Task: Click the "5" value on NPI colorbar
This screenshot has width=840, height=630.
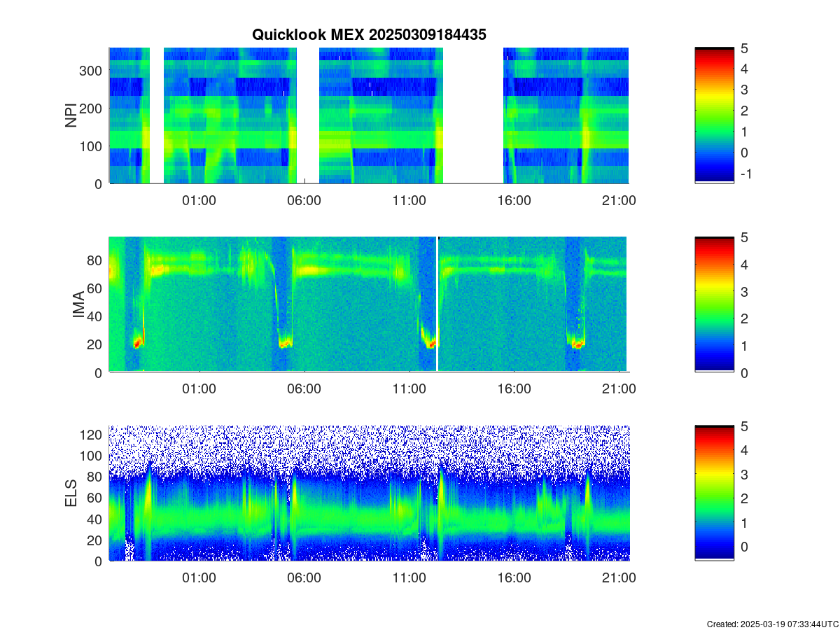Action: tap(743, 48)
